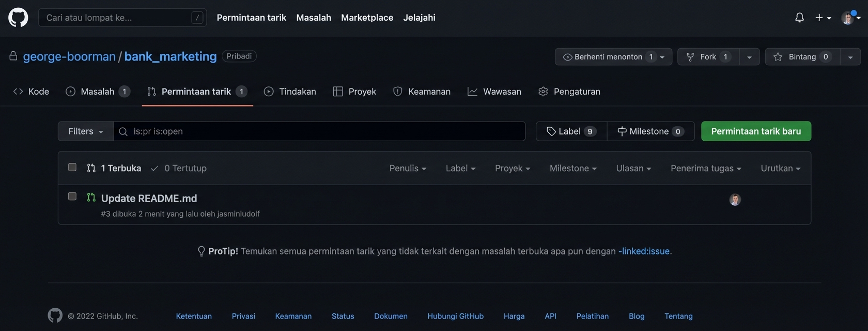Open the plus create-new menu
Screen dimensions: 868x331
pyautogui.click(x=823, y=18)
